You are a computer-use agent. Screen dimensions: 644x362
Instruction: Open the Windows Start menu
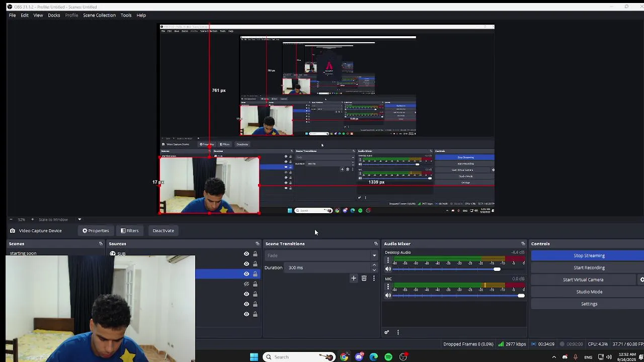254,357
